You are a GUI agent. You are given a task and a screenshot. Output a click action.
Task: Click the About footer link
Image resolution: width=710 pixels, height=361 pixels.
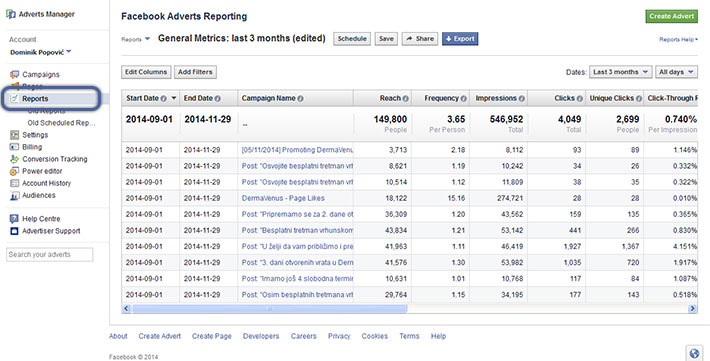pos(118,336)
